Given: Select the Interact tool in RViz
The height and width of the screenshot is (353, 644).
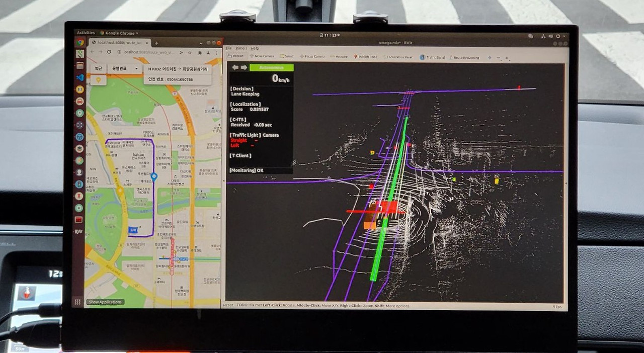Looking at the screenshot, I should 235,56.
